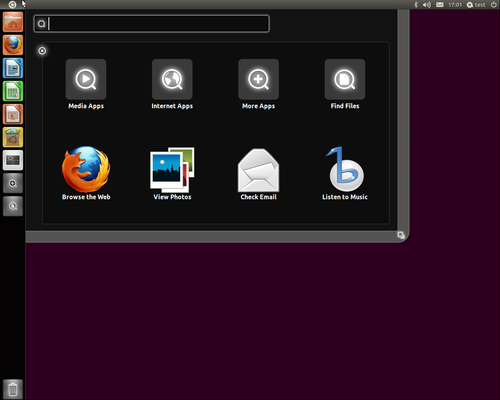This screenshot has width=500, height=400.
Task: Open the Trash in the launcher
Action: 13,389
